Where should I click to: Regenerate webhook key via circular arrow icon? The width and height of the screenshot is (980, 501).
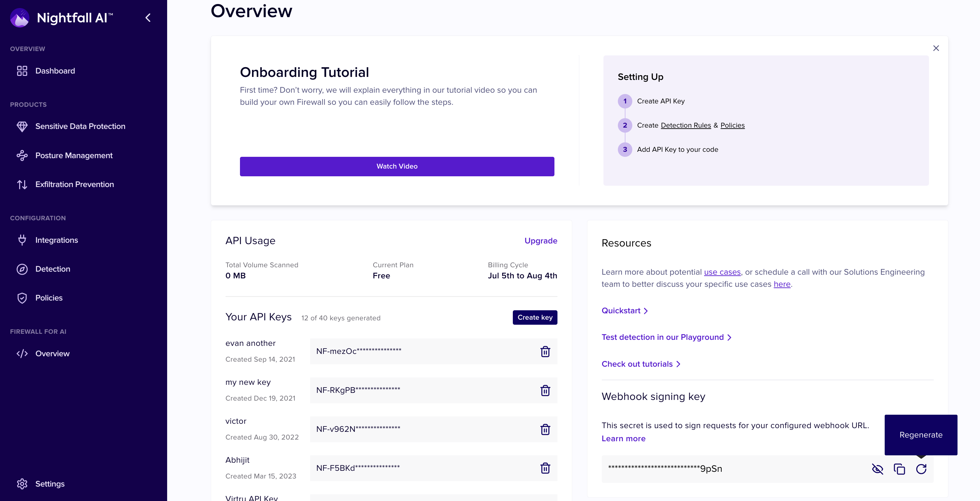(921, 469)
